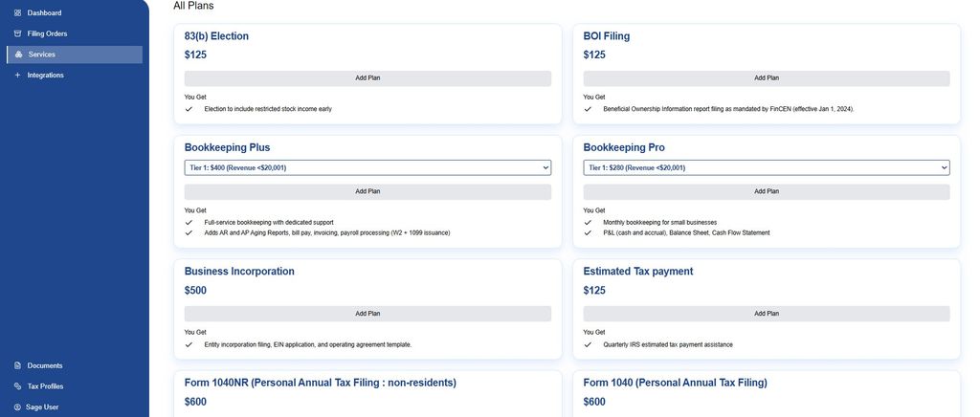Select Form 1040NR plan card title
Viewport: 980px width, 417px height.
(320, 383)
